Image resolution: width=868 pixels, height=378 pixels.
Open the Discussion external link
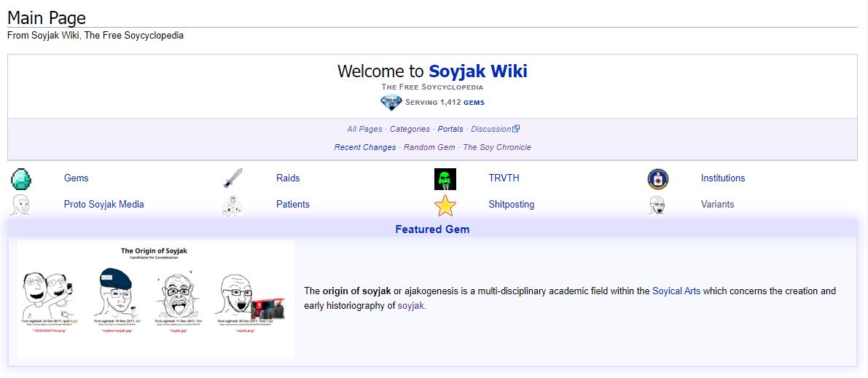[x=494, y=129]
